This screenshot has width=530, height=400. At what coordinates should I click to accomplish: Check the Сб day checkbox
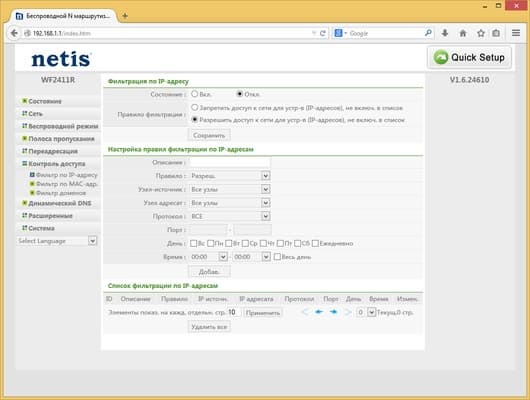[297, 243]
